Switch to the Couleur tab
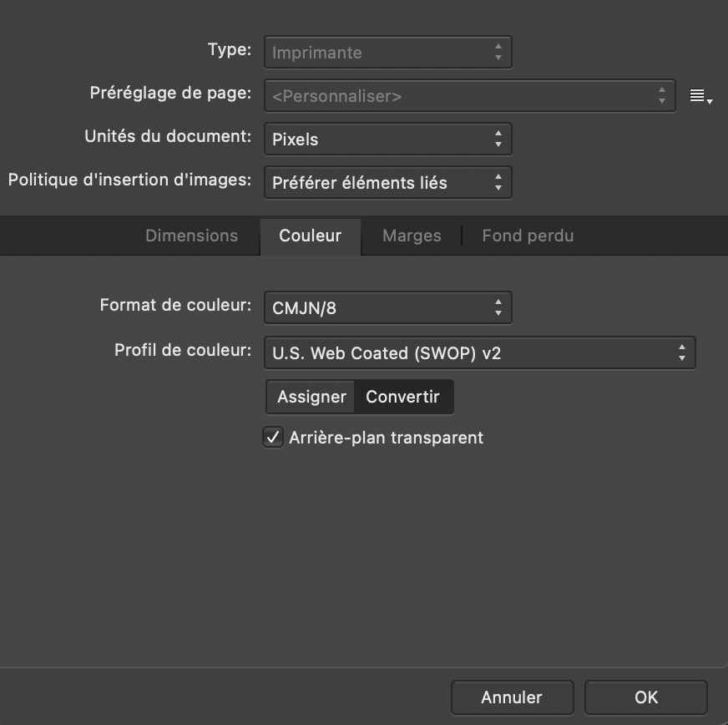 click(x=310, y=236)
